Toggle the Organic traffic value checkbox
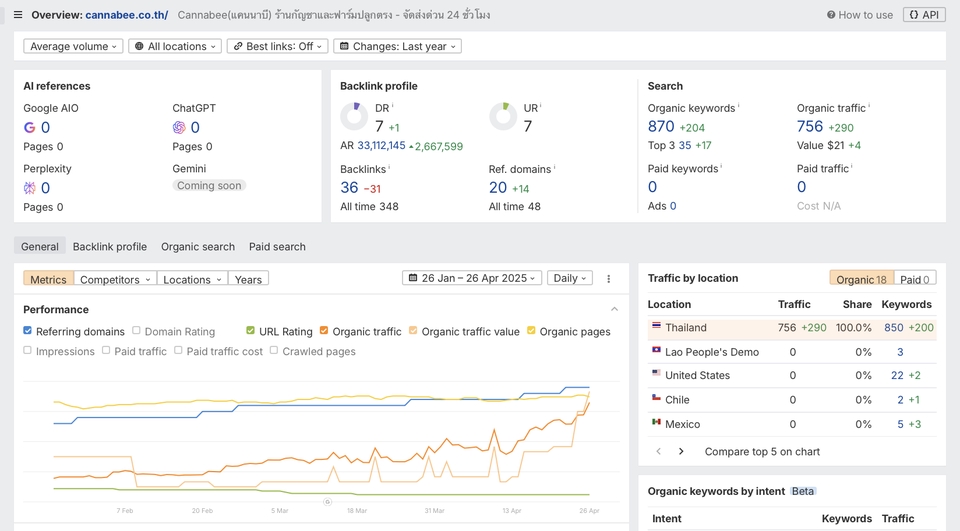Viewport: 960px width, 531px height. point(413,331)
